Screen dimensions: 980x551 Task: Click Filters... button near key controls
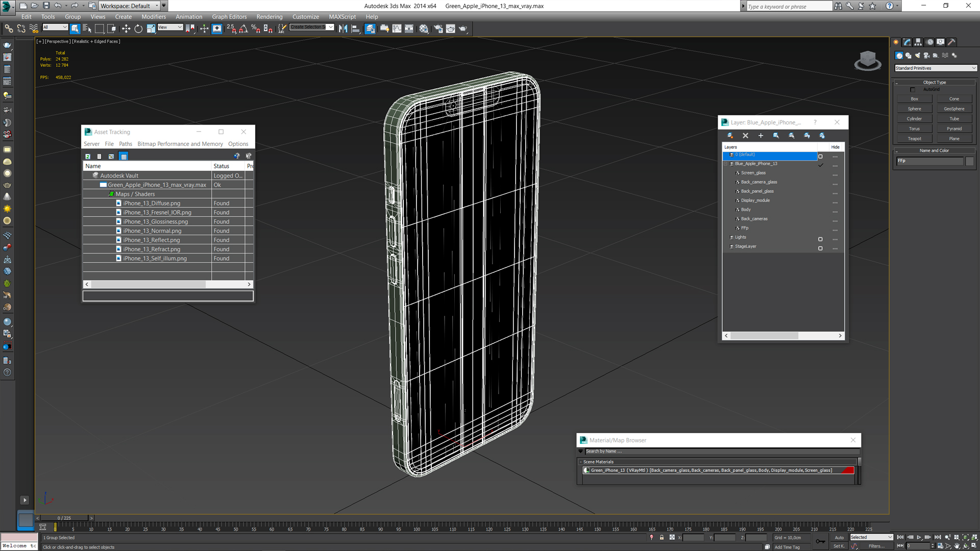tap(876, 546)
